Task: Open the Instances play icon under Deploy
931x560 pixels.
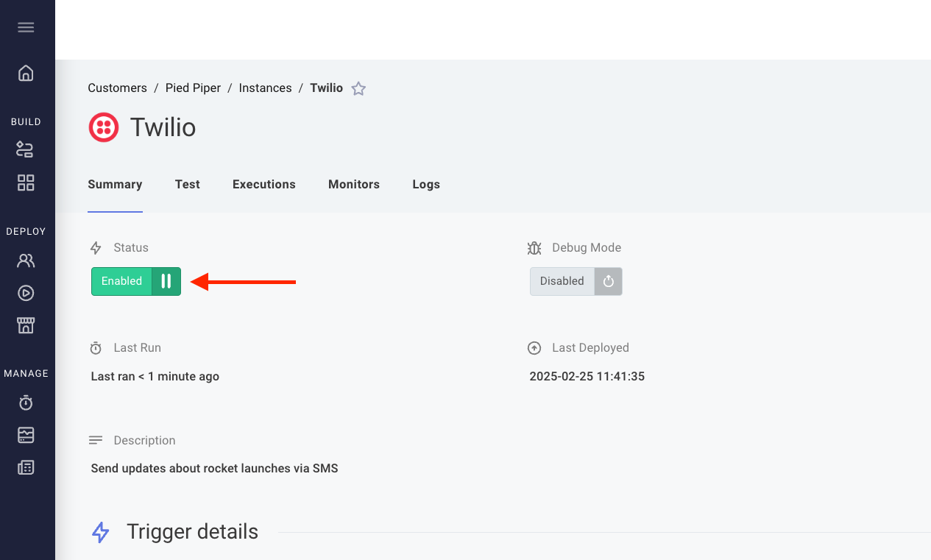Action: [x=26, y=293]
